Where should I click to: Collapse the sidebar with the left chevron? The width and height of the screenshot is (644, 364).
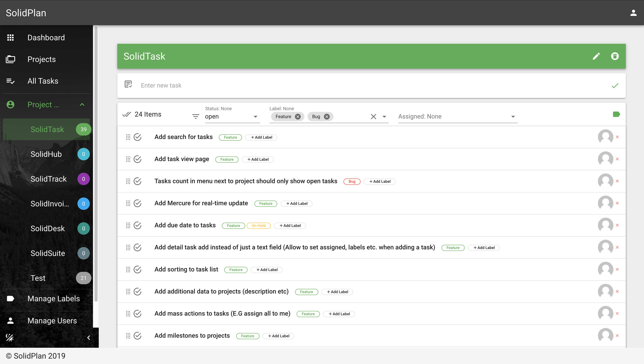click(88, 338)
